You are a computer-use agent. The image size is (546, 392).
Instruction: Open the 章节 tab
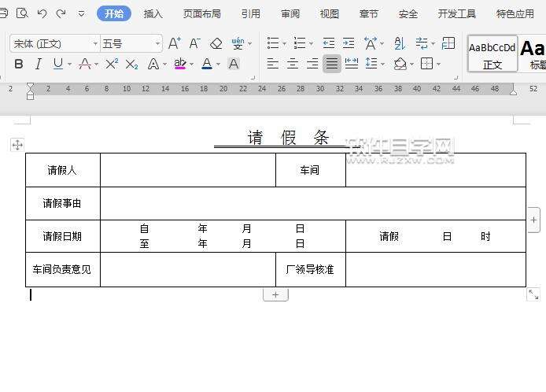[x=368, y=13]
